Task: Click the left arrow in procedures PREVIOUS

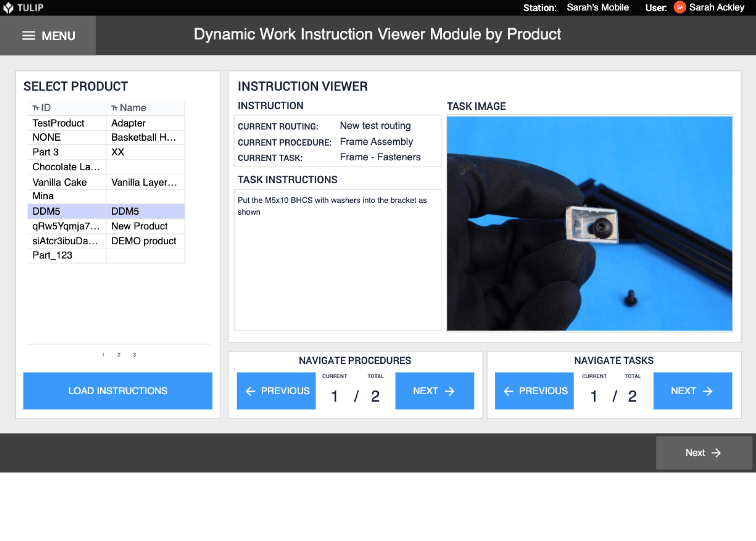Action: click(250, 391)
